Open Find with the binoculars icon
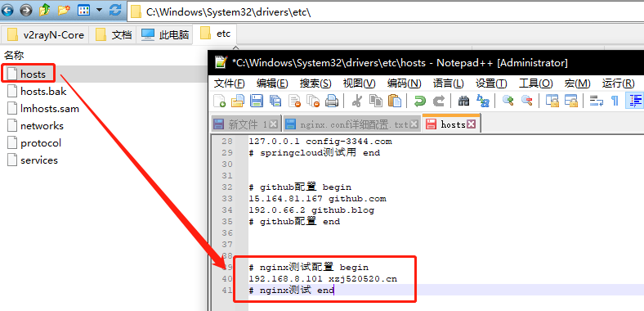Viewport: 644px width, 311px height. (x=463, y=101)
